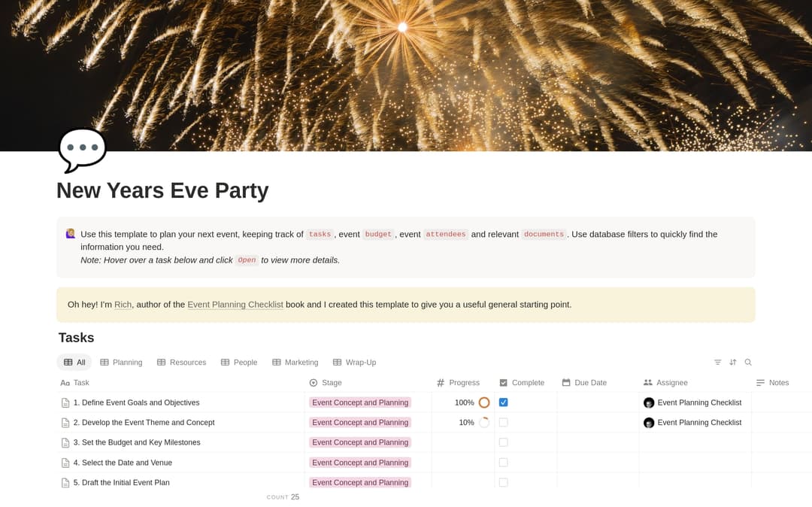Image resolution: width=812 pixels, height=507 pixels.
Task: Open the database search magnifier icon
Action: [748, 363]
